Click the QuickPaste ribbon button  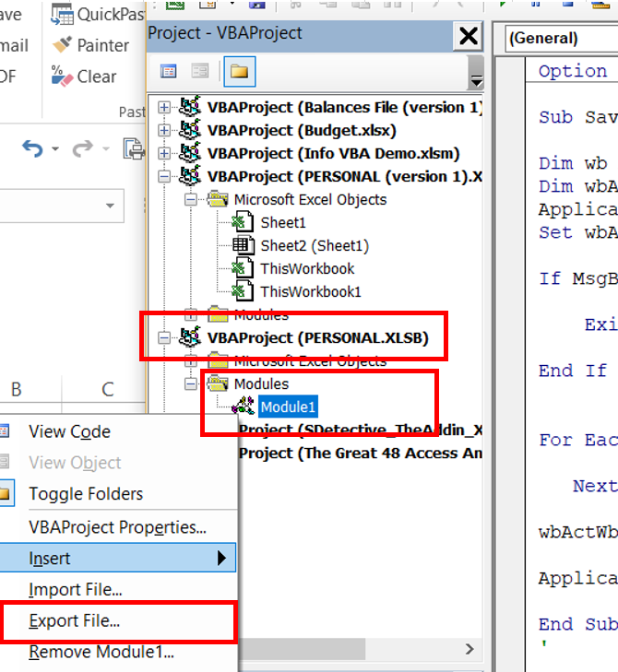coord(98,15)
